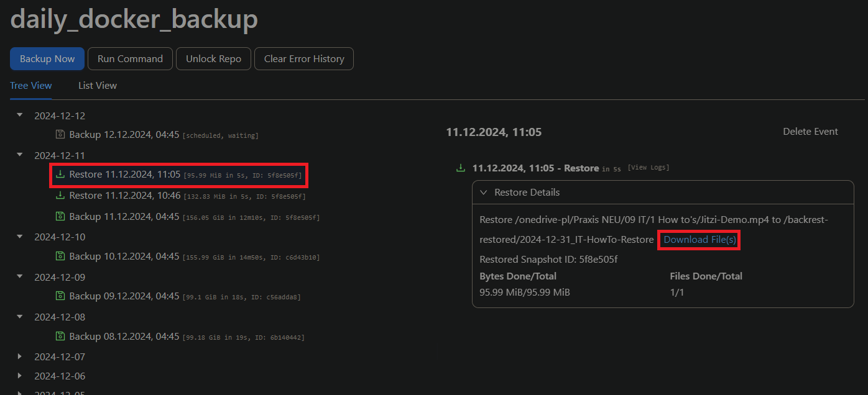The width and height of the screenshot is (868, 395).
Task: Open View Logs for the restore
Action: (649, 168)
